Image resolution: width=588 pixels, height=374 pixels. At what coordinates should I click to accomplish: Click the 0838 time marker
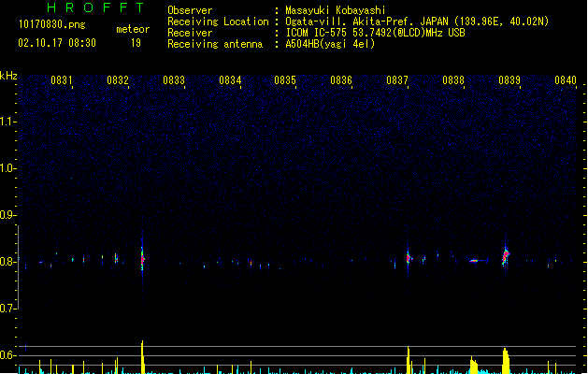coord(453,80)
